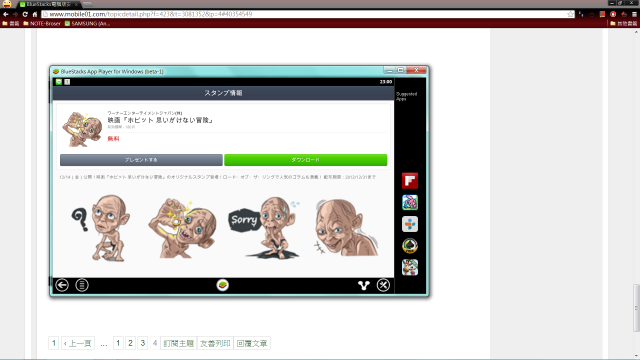This screenshot has width=640, height=360.
Task: Open the red Flipboard suggested app
Action: pos(410,181)
